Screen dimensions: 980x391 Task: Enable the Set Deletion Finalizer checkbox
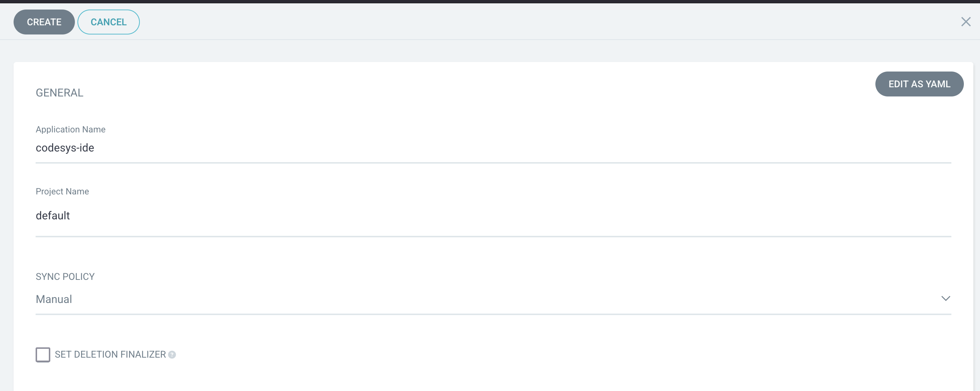[x=43, y=354]
